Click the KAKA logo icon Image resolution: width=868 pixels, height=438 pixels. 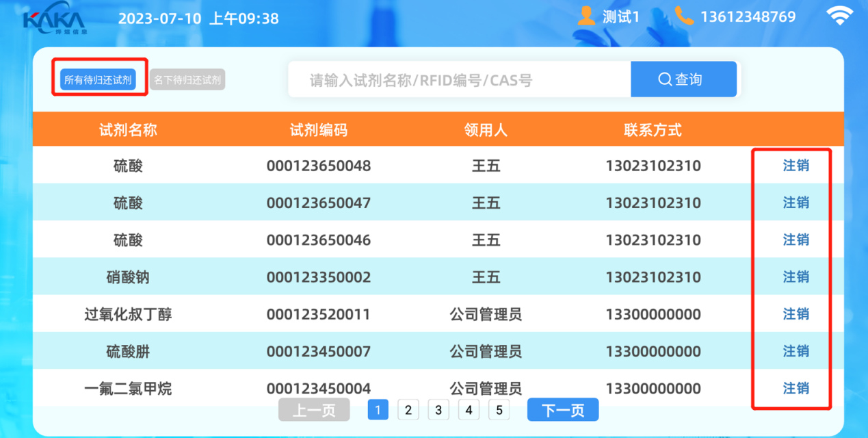click(x=53, y=21)
